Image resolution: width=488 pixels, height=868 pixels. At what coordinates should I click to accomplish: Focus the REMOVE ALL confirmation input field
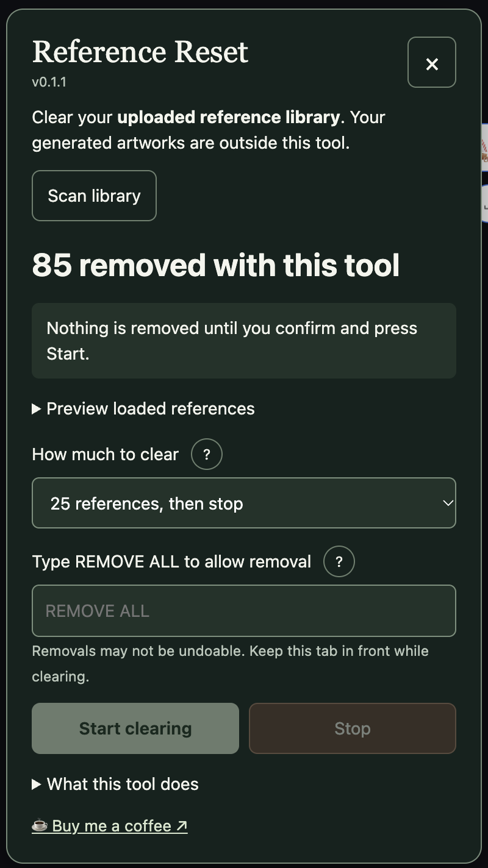pos(244,611)
